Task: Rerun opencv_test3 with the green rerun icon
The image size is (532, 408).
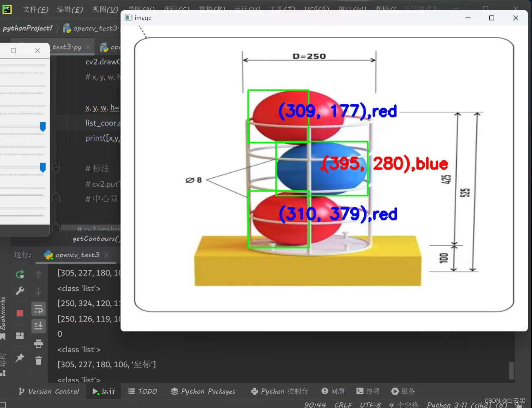Action: pyautogui.click(x=20, y=274)
